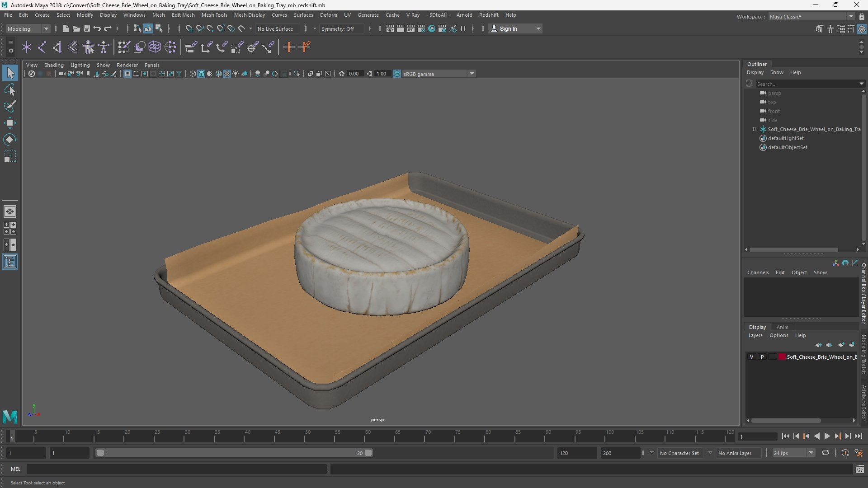Toggle layer playback P box

click(762, 357)
